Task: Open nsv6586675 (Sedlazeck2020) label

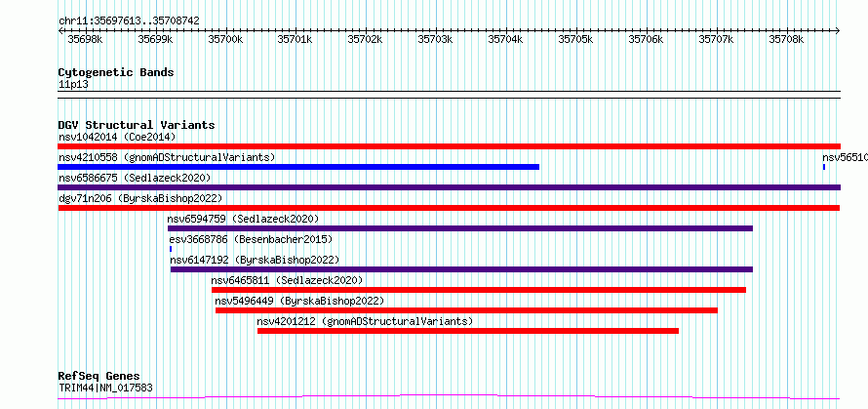Action: click(x=135, y=178)
